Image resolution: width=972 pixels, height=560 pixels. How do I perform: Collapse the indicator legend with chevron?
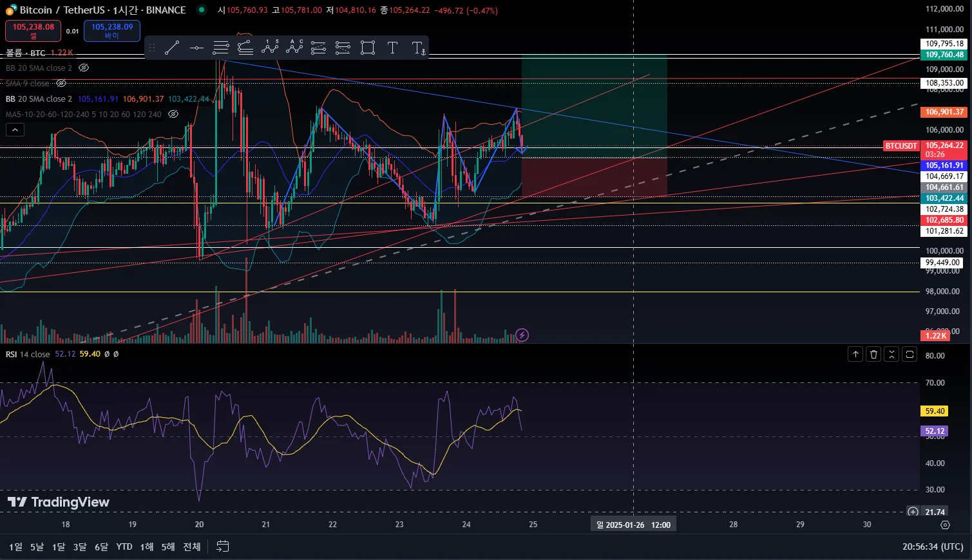click(15, 129)
